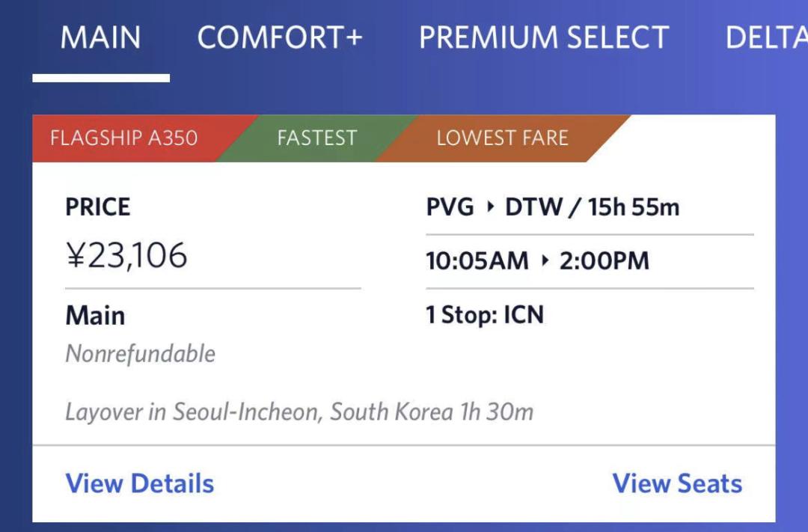
Task: Click the arrow icon between PVG and DTW
Action: [x=491, y=207]
